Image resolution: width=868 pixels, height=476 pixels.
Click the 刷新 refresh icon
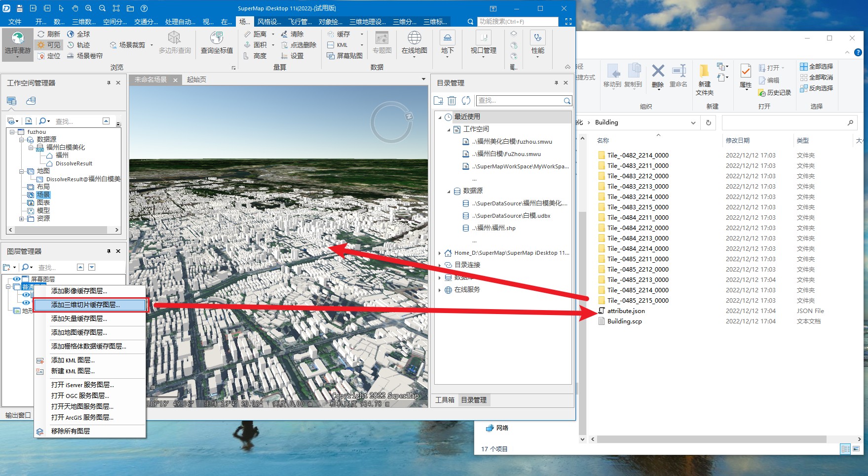pyautogui.click(x=41, y=34)
